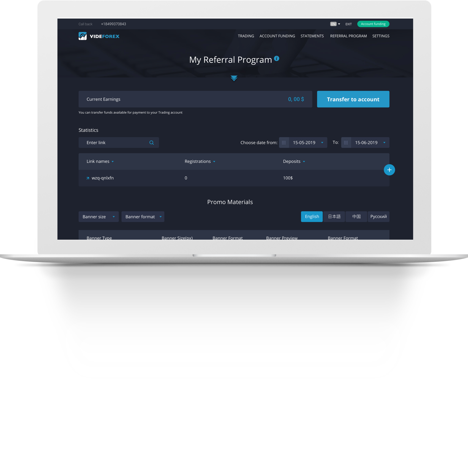Click the VideForex logo icon
468x476 pixels.
[x=82, y=36]
